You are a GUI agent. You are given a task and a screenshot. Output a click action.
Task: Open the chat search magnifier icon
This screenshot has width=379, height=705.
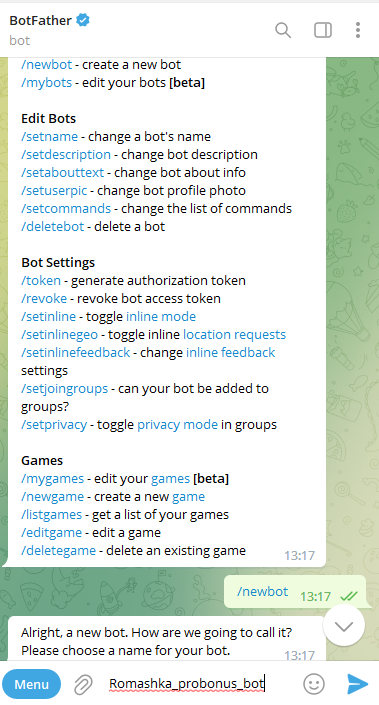pyautogui.click(x=283, y=30)
